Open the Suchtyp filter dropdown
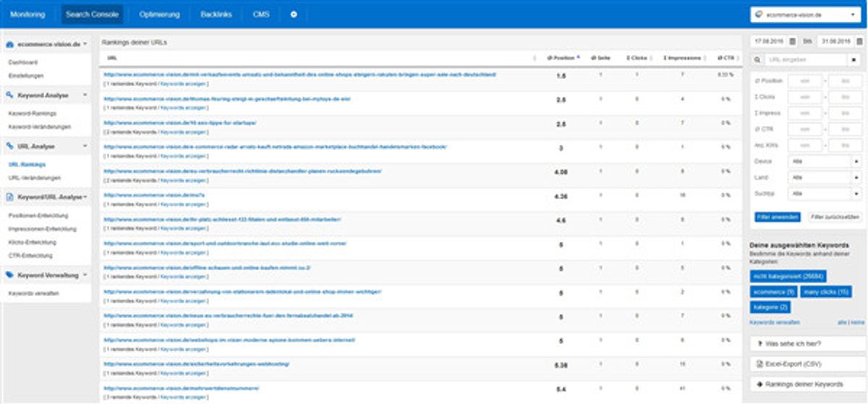868x404 pixels. pos(826,194)
